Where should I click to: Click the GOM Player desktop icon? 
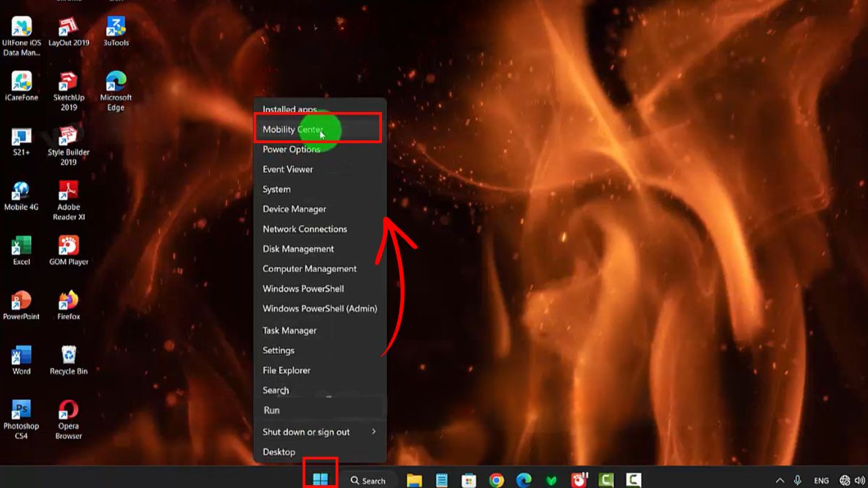click(x=69, y=252)
